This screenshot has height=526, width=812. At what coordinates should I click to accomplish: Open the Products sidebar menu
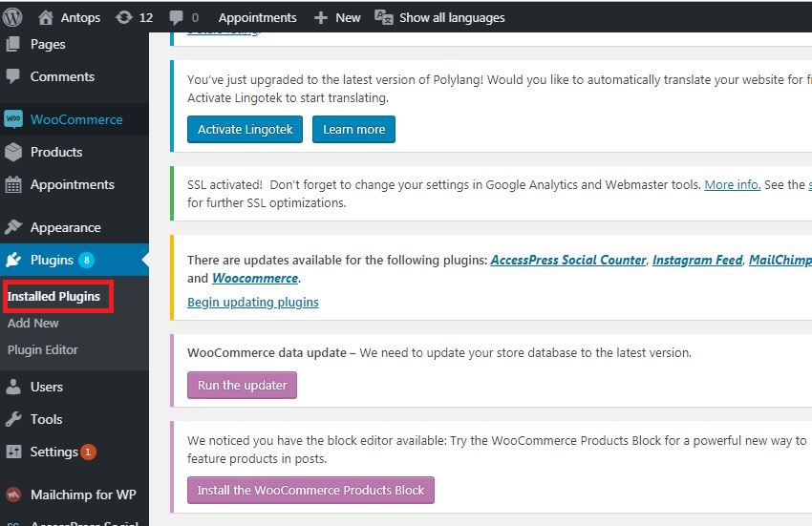(x=56, y=152)
